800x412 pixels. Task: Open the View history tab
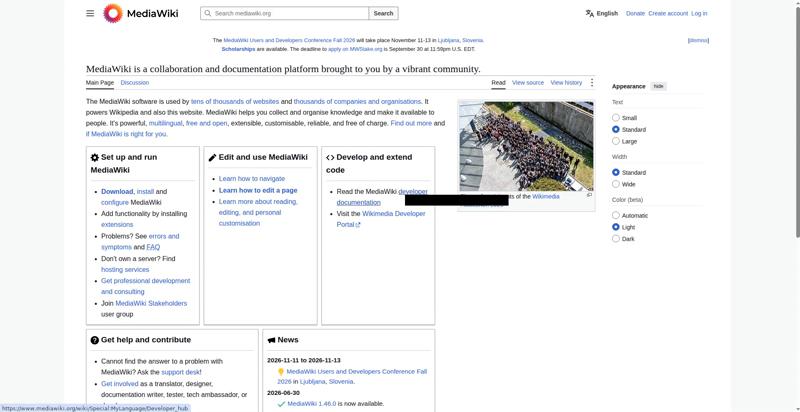[x=566, y=83]
